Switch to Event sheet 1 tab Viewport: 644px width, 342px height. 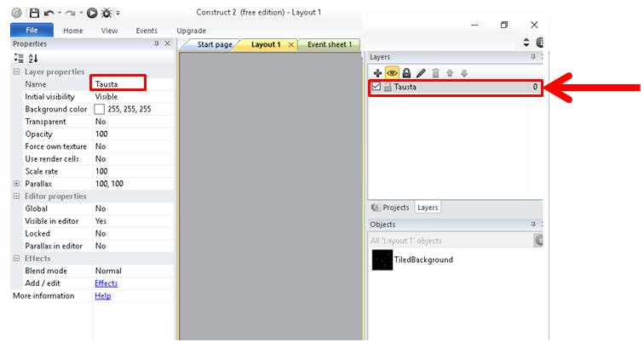coord(329,44)
